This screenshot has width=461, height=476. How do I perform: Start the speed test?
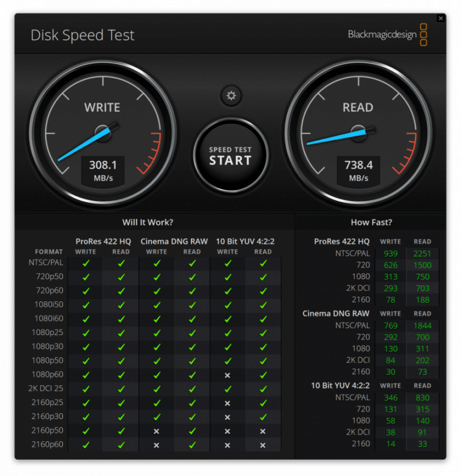[x=230, y=155]
